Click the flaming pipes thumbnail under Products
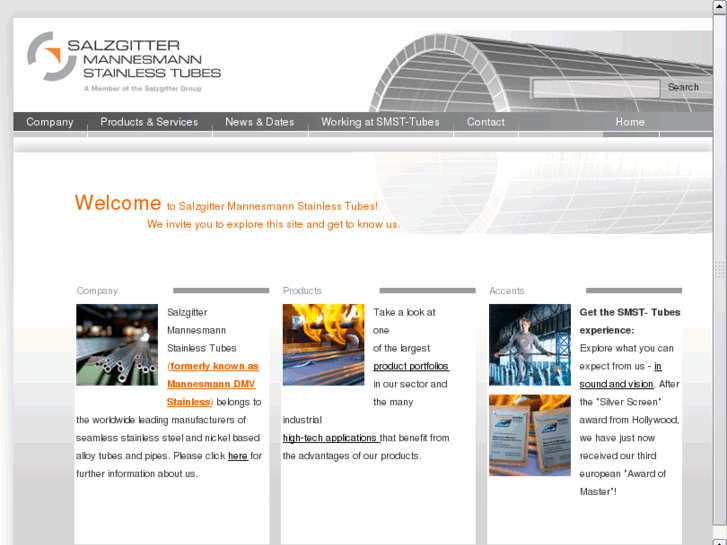This screenshot has height=545, width=727. coord(324,345)
